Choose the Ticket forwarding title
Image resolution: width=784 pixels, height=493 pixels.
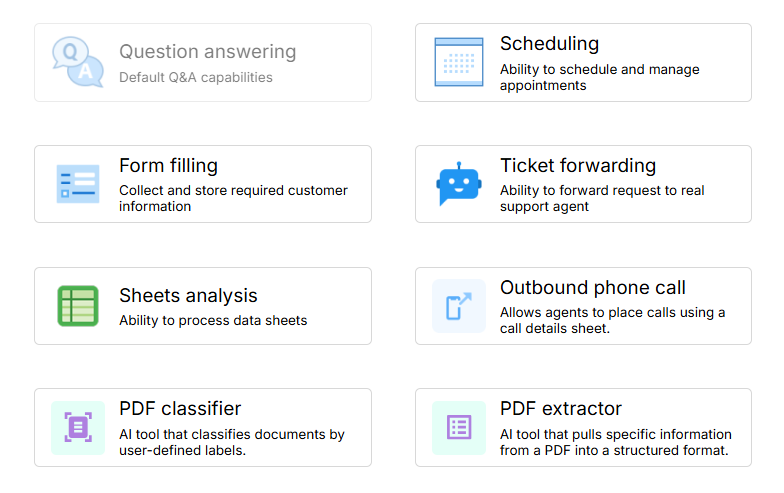(578, 166)
